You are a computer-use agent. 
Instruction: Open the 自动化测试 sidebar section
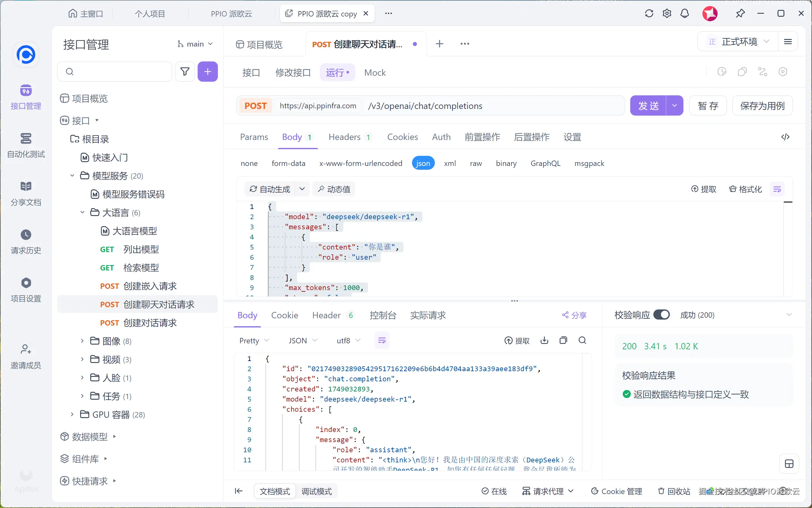[26, 145]
